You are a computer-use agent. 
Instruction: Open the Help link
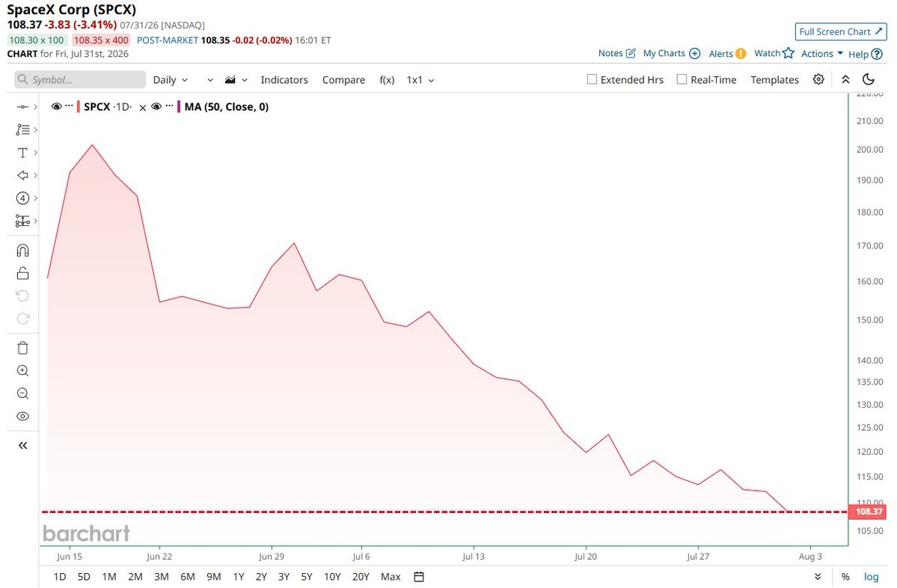(865, 54)
